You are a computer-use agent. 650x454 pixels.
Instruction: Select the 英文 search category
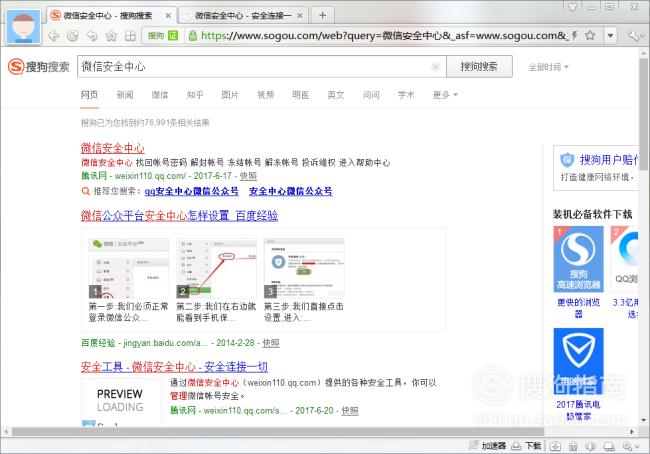336,95
